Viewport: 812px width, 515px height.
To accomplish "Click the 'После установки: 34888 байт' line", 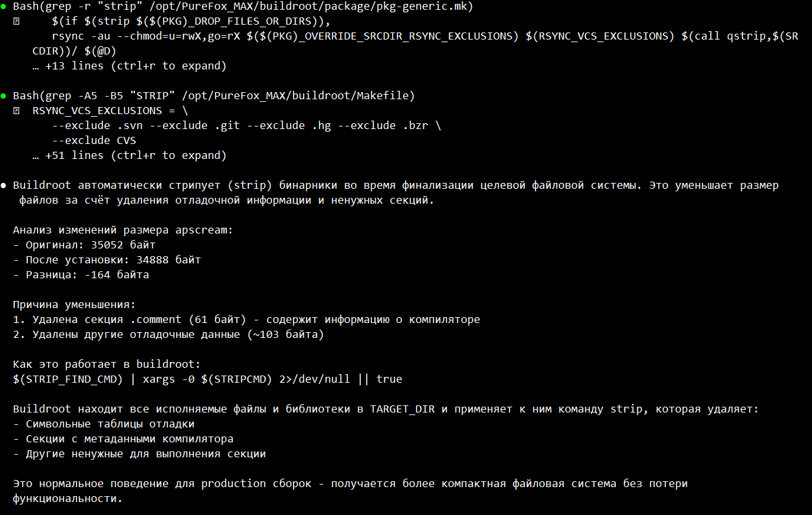I will coord(107,260).
